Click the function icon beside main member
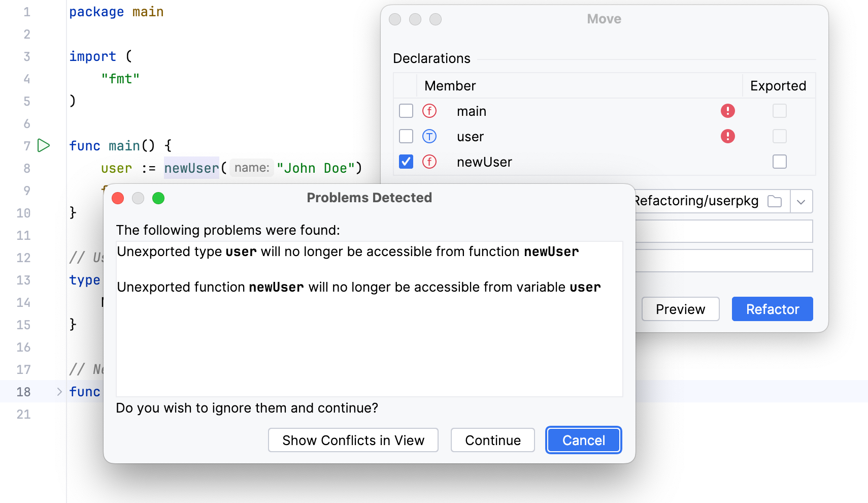The width and height of the screenshot is (868, 503). (429, 111)
